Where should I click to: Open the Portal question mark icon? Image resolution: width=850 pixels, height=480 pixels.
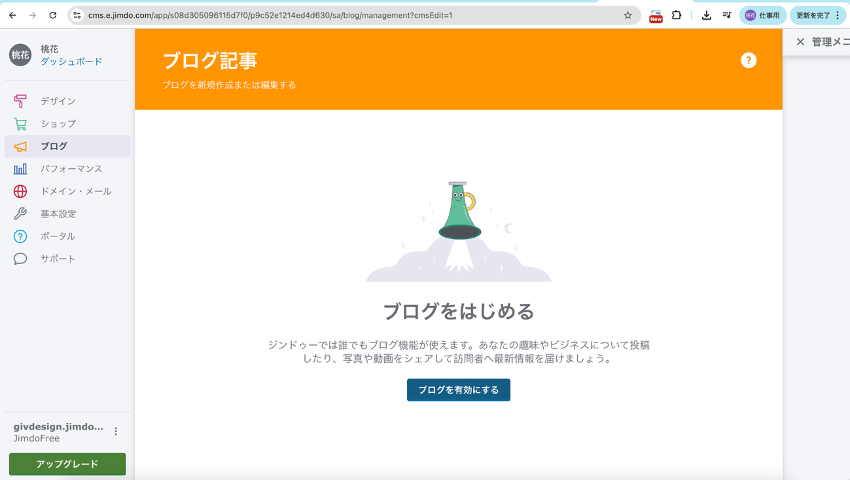click(20, 236)
